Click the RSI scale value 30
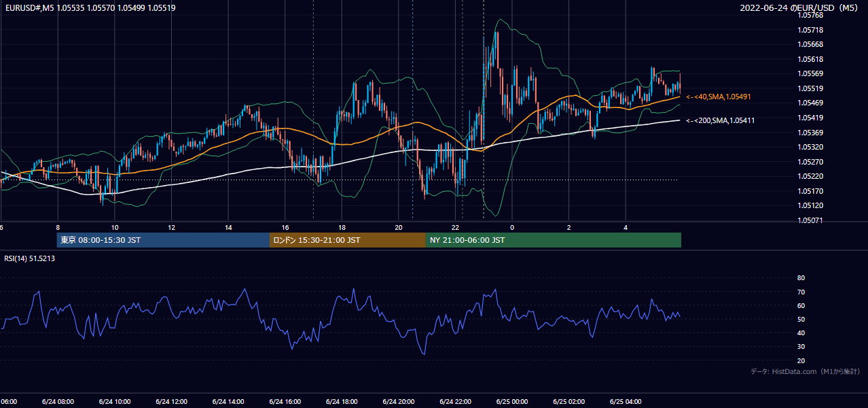The image size is (868, 408). (801, 347)
